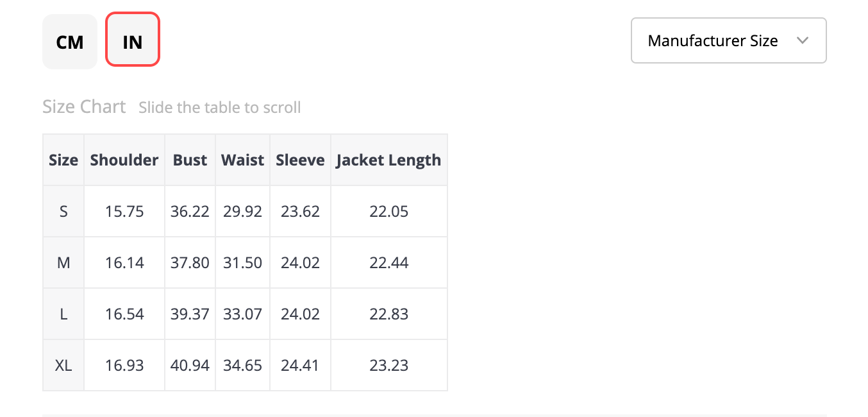The image size is (868, 417).
Task: Click the Size Chart heading text
Action: (x=84, y=106)
